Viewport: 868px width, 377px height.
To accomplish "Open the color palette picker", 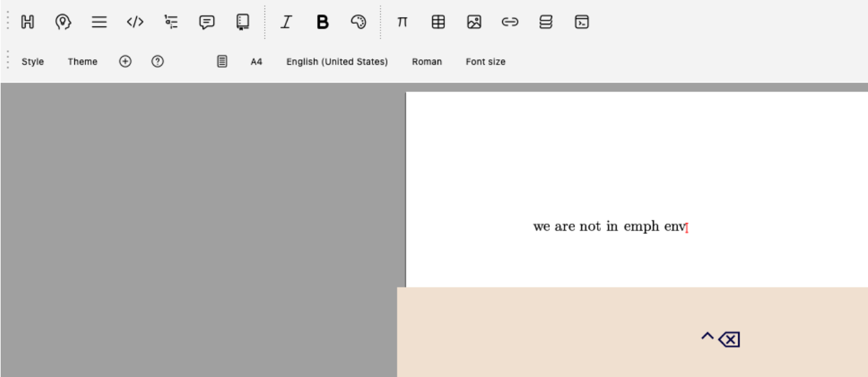I will tap(358, 22).
